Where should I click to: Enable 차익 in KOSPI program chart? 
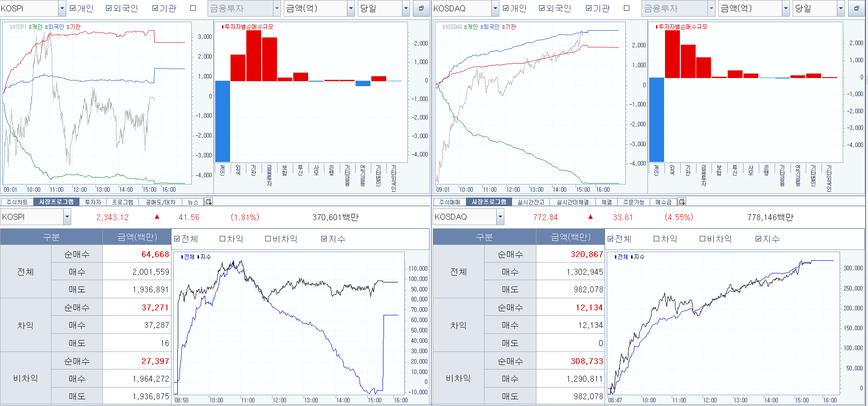coord(222,239)
